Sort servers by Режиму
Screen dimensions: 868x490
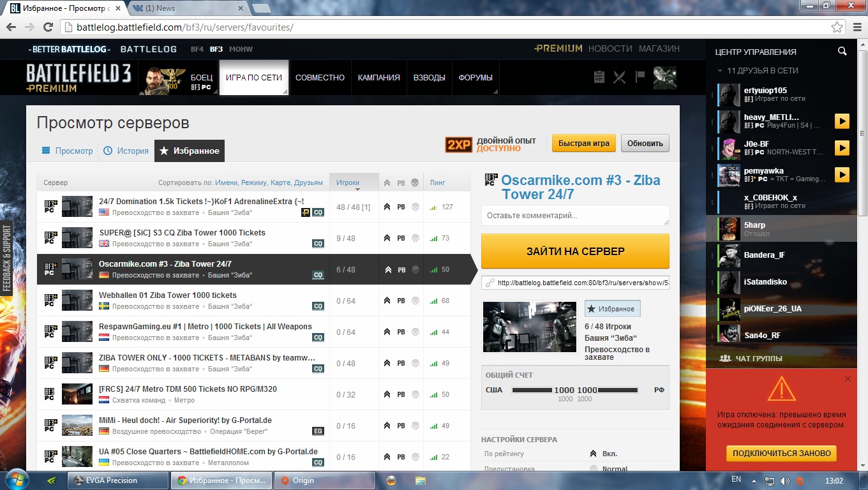click(255, 182)
